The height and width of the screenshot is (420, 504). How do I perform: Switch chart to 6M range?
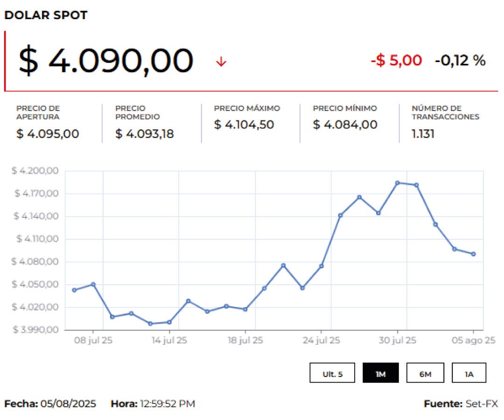[425, 373]
